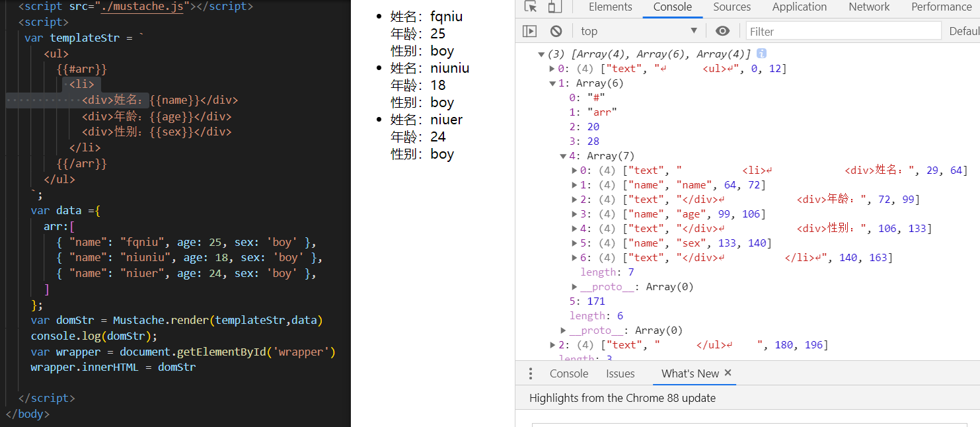
Task: Click the console.log(domStr) code line
Action: pos(94,336)
